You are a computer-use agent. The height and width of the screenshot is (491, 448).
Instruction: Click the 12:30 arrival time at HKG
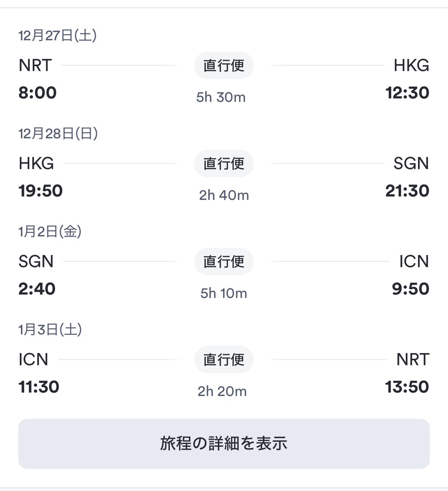coord(407,93)
